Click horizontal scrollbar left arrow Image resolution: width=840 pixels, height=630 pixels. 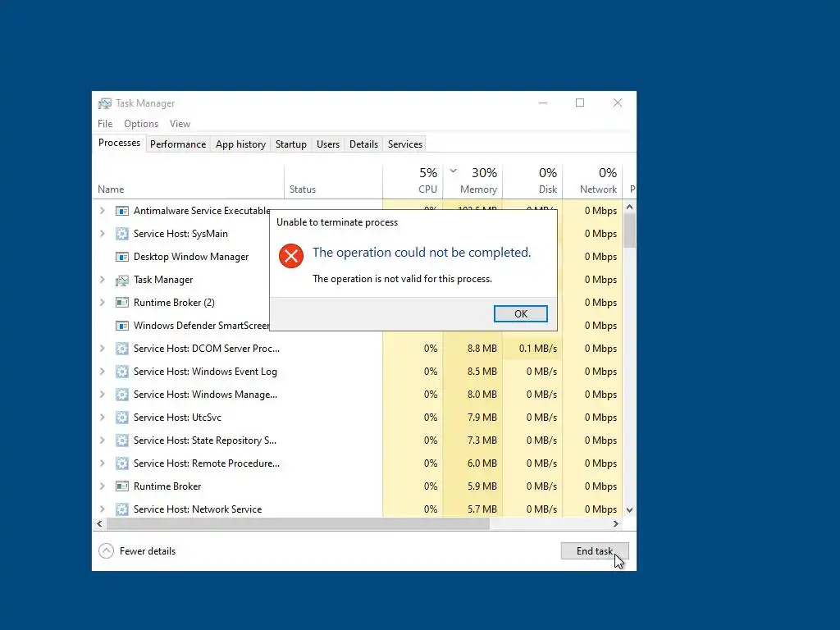click(x=99, y=524)
